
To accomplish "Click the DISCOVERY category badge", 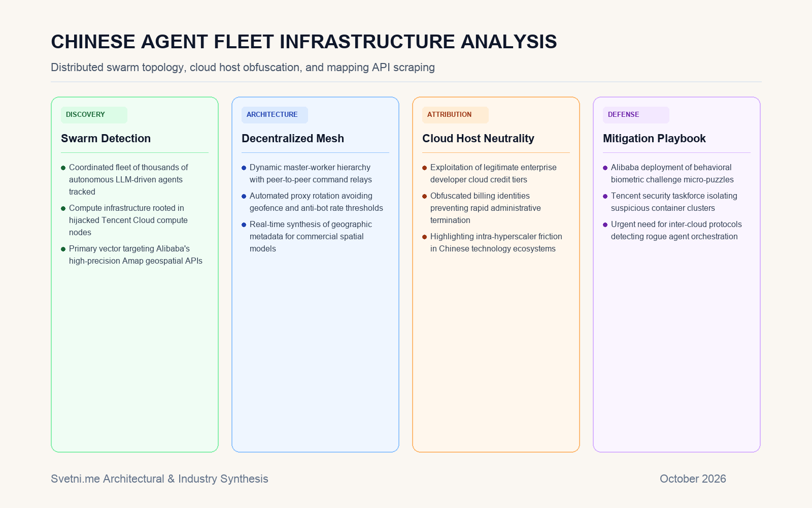I will (x=94, y=115).
